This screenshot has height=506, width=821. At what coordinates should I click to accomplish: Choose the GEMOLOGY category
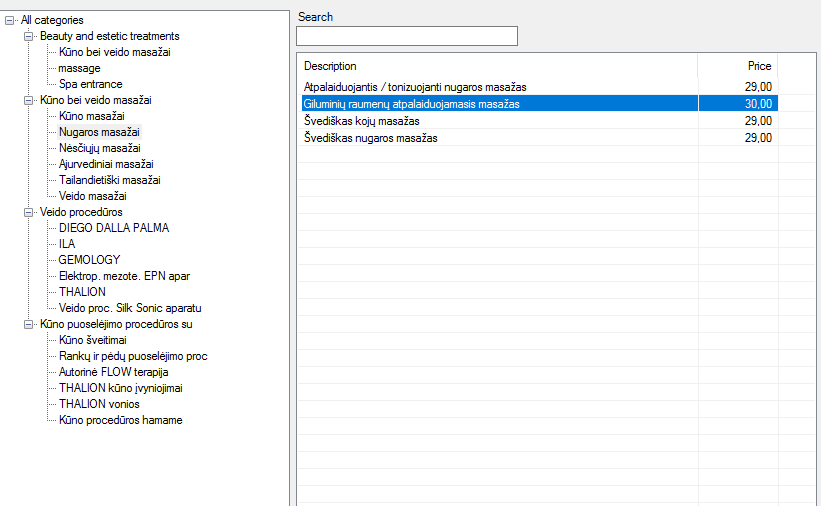89,260
